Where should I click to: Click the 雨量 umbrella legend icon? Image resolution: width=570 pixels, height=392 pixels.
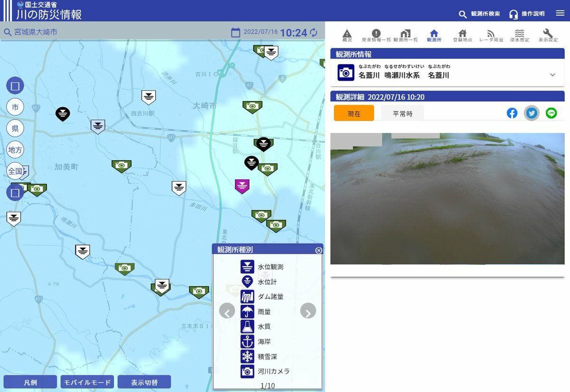247,311
